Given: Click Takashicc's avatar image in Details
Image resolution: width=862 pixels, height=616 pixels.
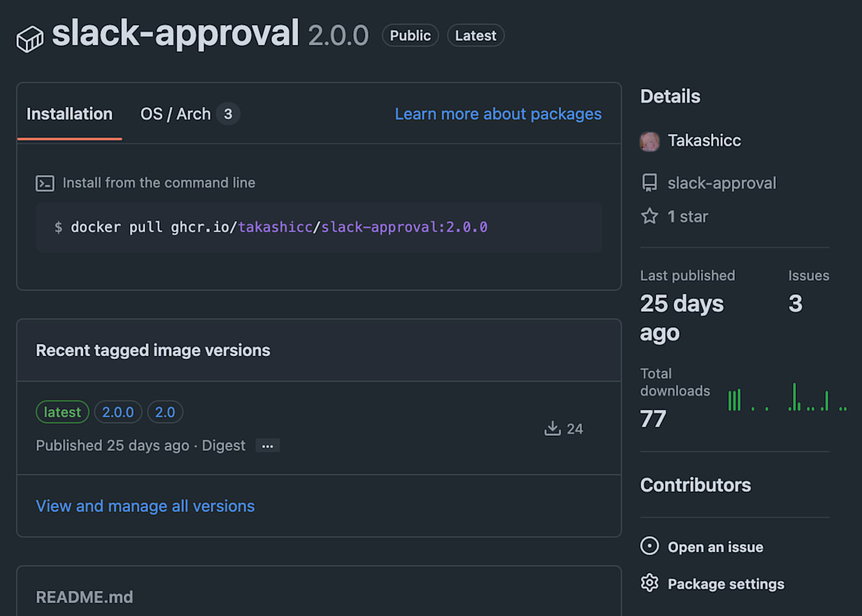Looking at the screenshot, I should [x=649, y=141].
